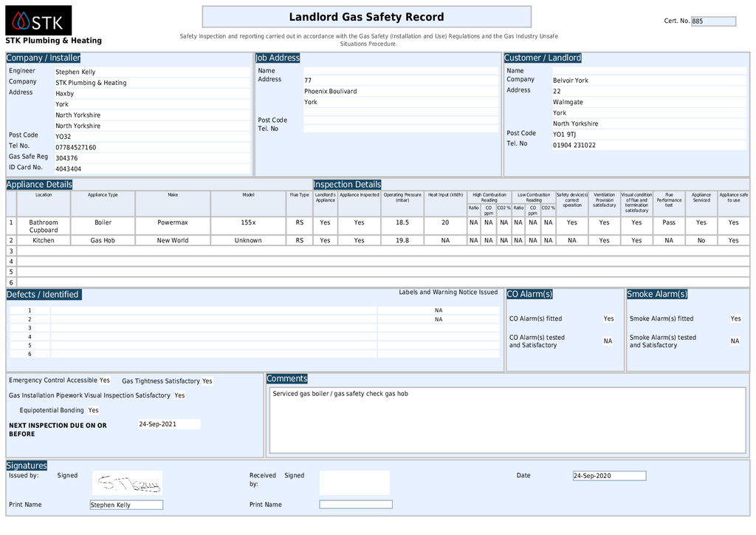
Task: Click operating pressure value 18.5
Action: coord(402,222)
